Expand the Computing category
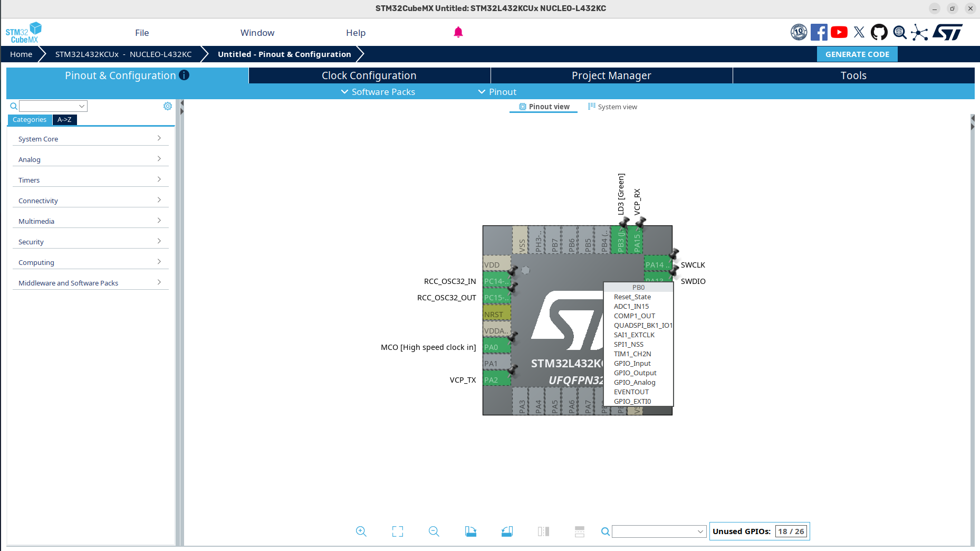 (x=90, y=262)
